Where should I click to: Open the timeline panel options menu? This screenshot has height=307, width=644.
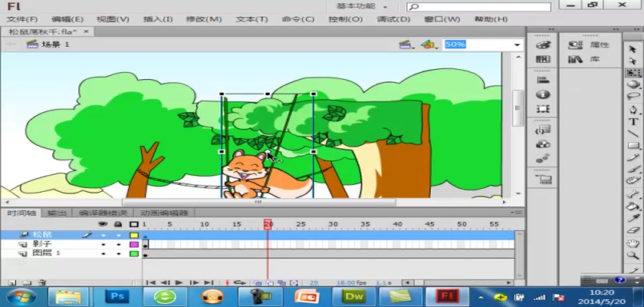click(x=517, y=213)
